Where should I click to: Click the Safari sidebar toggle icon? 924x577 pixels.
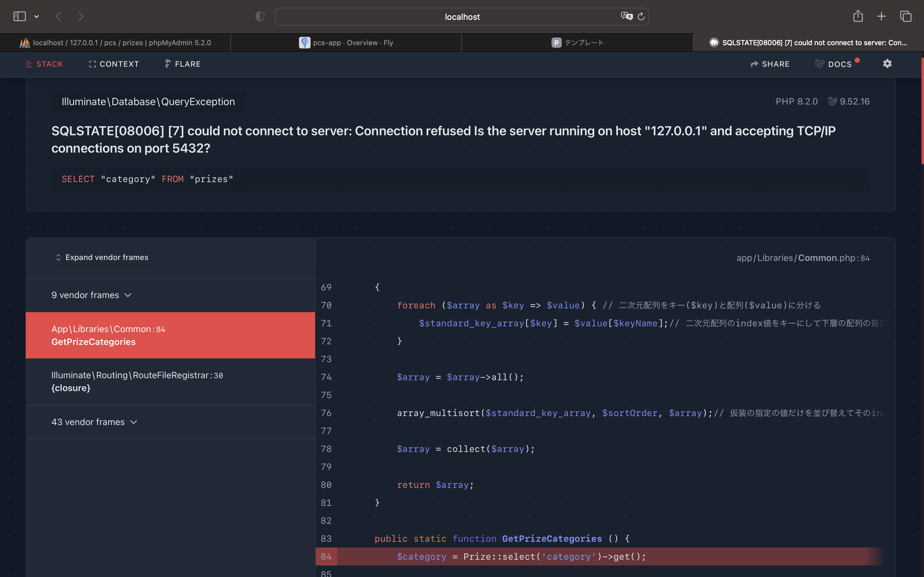[x=20, y=16]
